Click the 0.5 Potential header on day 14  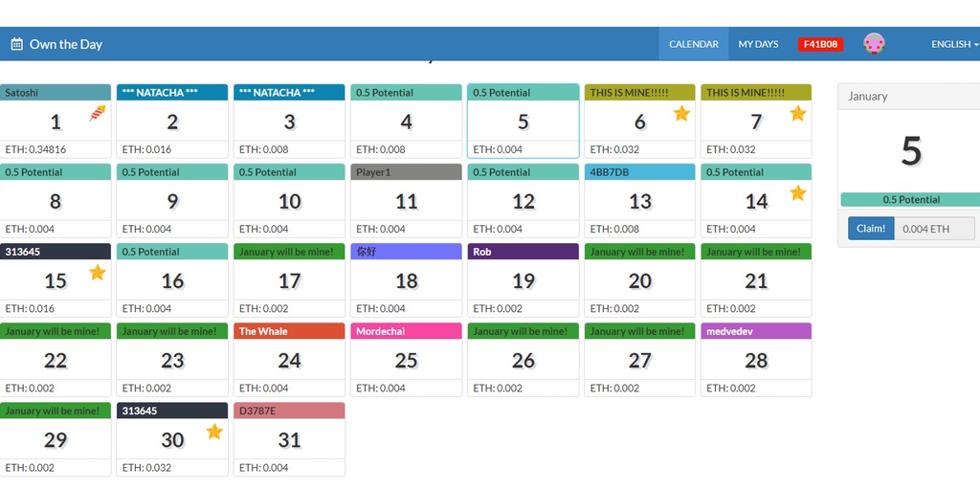pos(756,172)
